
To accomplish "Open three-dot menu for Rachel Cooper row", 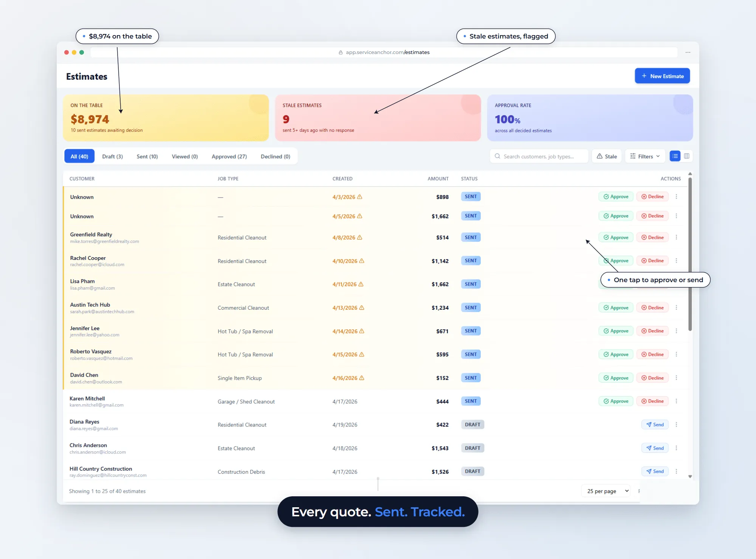I will coord(676,261).
